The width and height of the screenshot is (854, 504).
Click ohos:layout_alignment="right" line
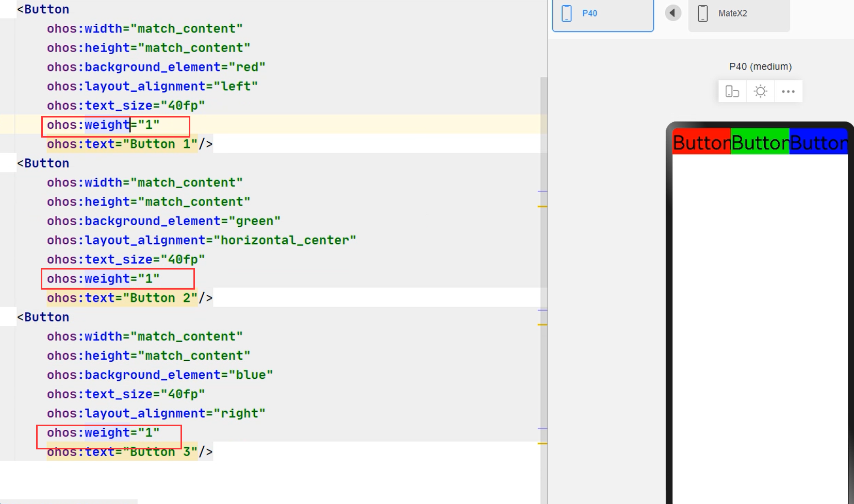[156, 413]
